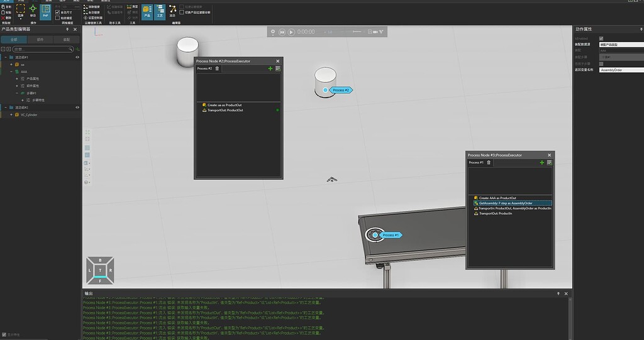This screenshot has height=340, width=644.
Task: Switch to the 部件 tab in the product editor
Action: [x=40, y=39]
